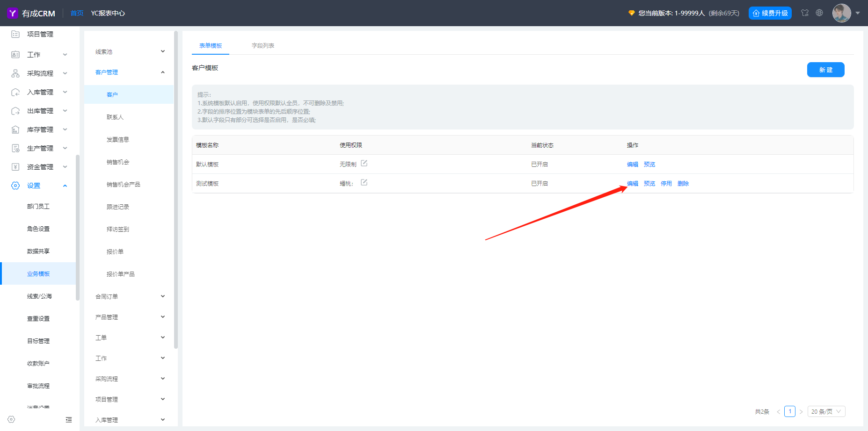The width and height of the screenshot is (868, 431).
Task: Click 编辑 for 默认模板
Action: [633, 165]
